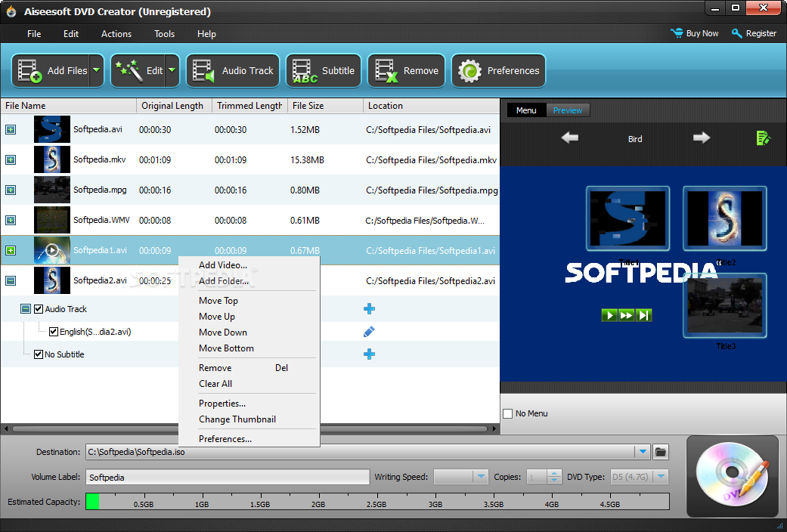Click the green play button in menu preview
Viewport: 787px width, 532px height.
coord(609,315)
